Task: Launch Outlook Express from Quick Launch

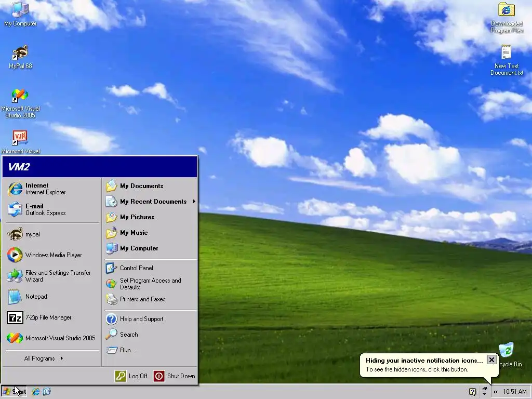Action: [x=47, y=392]
